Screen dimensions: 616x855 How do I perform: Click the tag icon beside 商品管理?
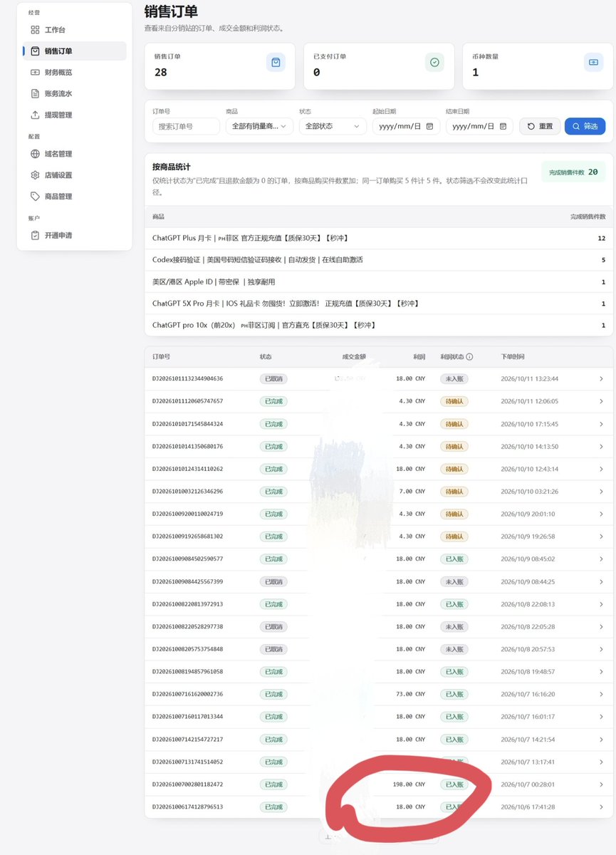35,197
